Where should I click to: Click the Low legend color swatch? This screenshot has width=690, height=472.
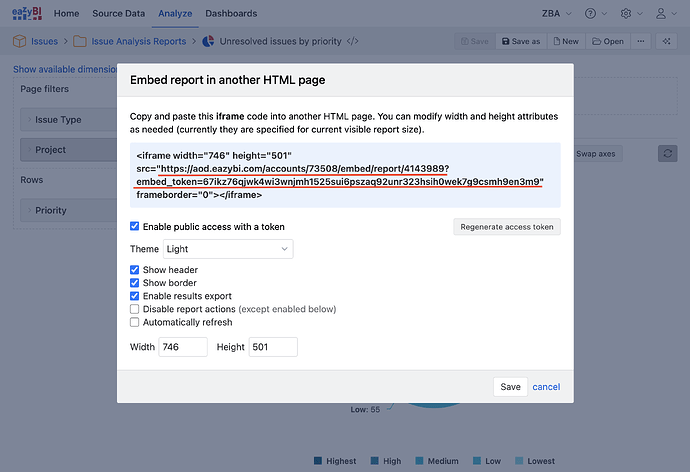(x=477, y=461)
